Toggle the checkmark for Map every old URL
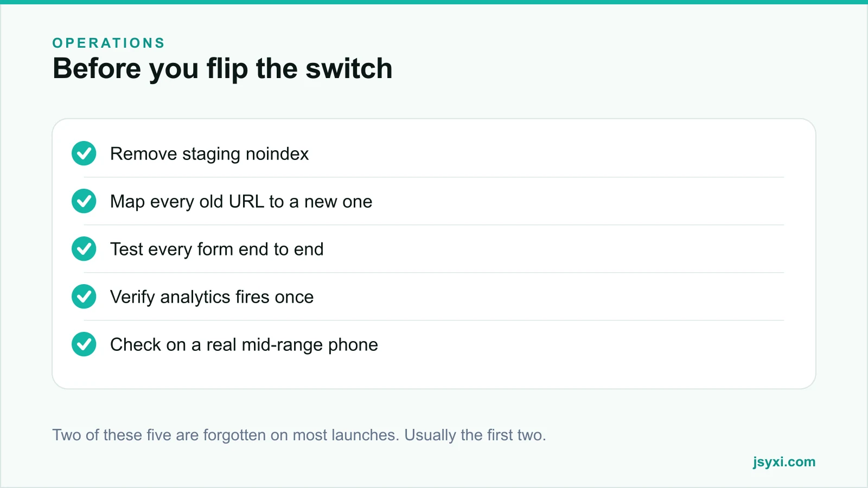 click(x=84, y=201)
